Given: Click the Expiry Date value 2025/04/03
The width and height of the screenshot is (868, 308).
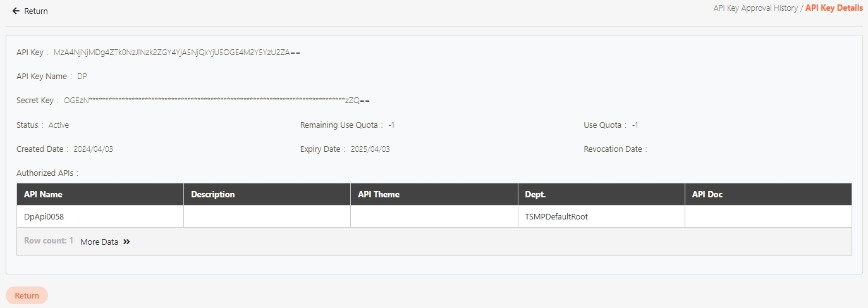Looking at the screenshot, I should point(370,149).
